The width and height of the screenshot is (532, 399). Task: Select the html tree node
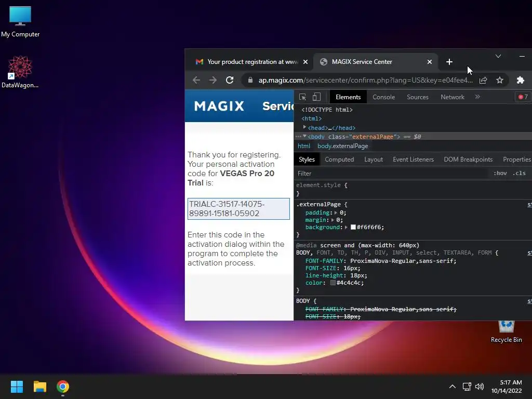pos(312,118)
